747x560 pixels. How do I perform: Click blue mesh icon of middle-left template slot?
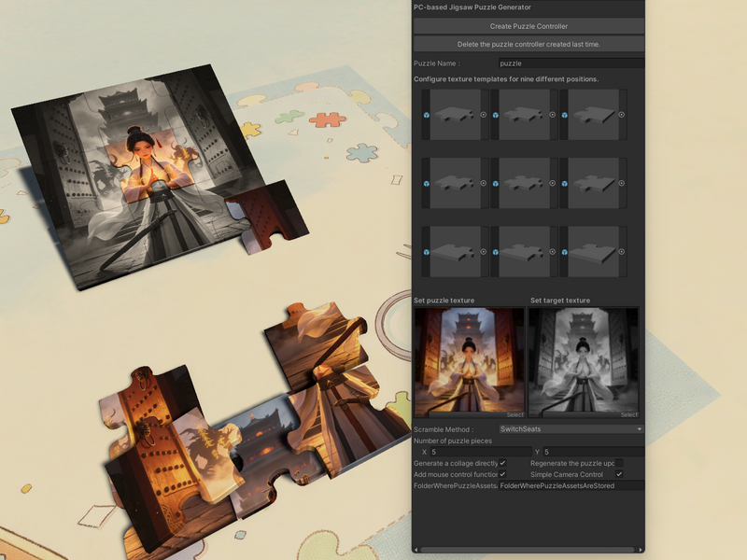[x=427, y=184]
